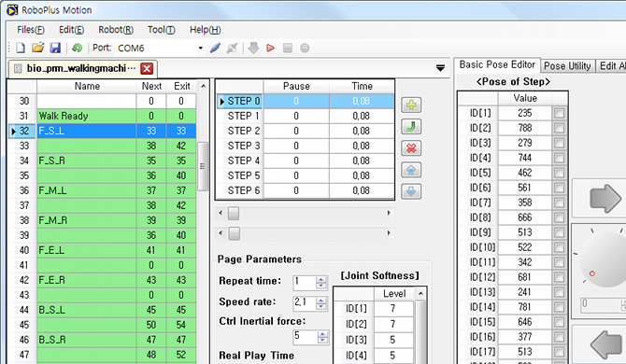The height and width of the screenshot is (364, 626).
Task: Check the box beside ID[10] value 522
Action: (559, 247)
